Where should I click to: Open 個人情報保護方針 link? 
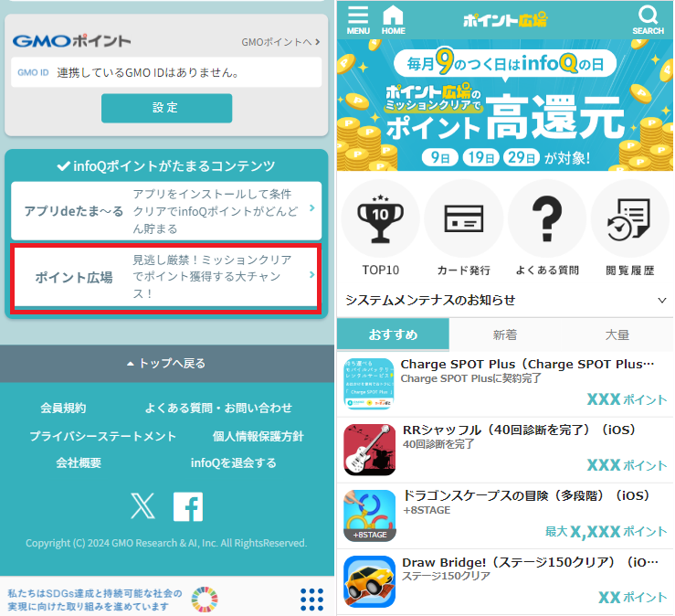(x=258, y=436)
